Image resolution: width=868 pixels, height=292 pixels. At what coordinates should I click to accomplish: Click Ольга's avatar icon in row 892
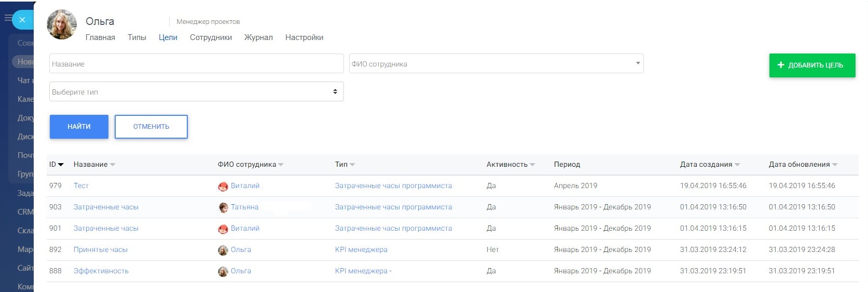223,250
